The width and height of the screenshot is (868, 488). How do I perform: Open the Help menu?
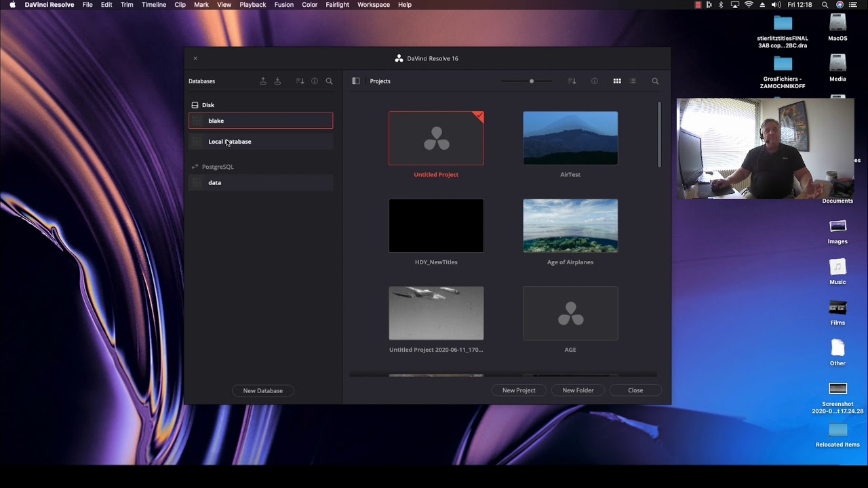(x=405, y=5)
